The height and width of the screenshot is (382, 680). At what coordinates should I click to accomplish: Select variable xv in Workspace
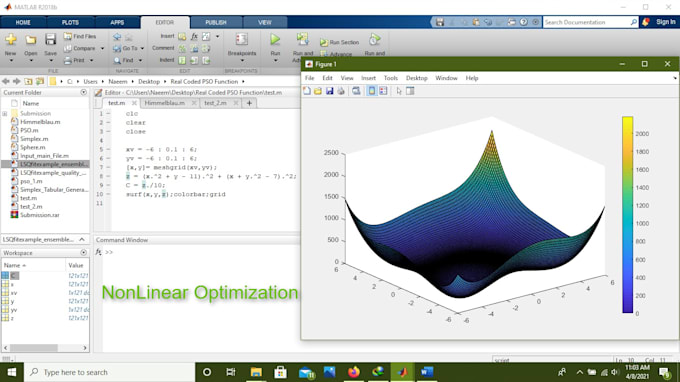[x=14, y=293]
